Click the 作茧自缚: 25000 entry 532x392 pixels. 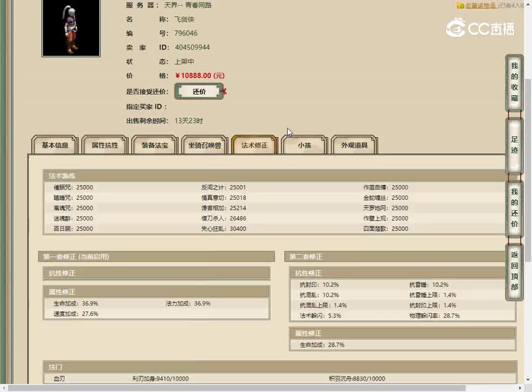coord(385,187)
